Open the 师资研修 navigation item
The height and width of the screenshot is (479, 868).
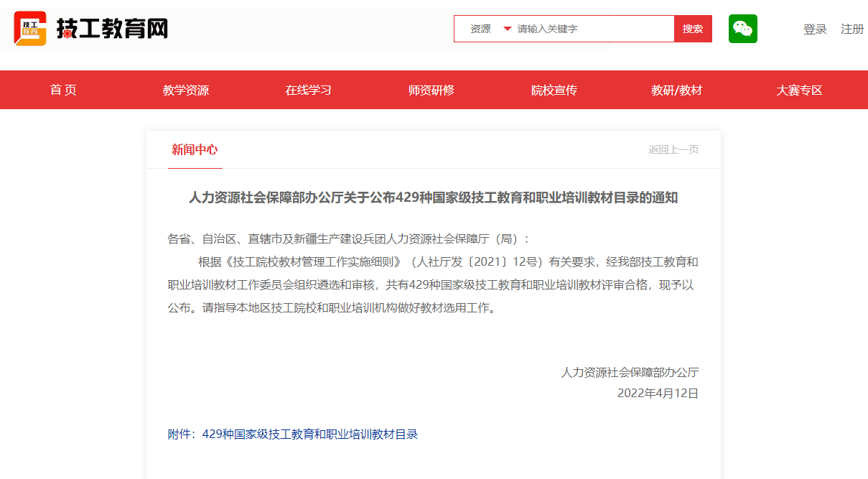[x=431, y=90]
